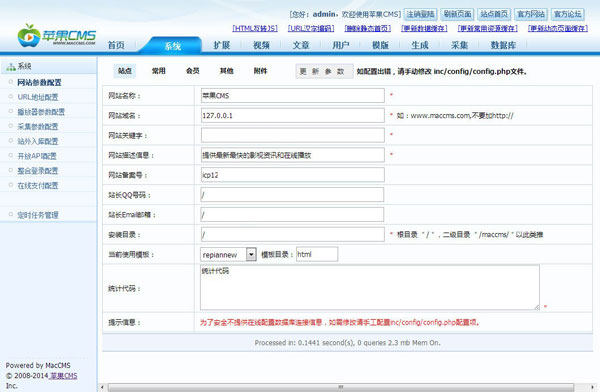The width and height of the screenshot is (600, 392).
Task: Focus the 站长Email邮箱 input field
Action: pos(292,215)
